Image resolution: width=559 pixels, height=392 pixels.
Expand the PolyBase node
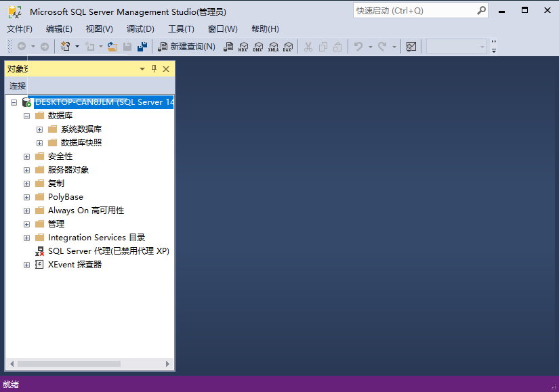pyautogui.click(x=26, y=198)
